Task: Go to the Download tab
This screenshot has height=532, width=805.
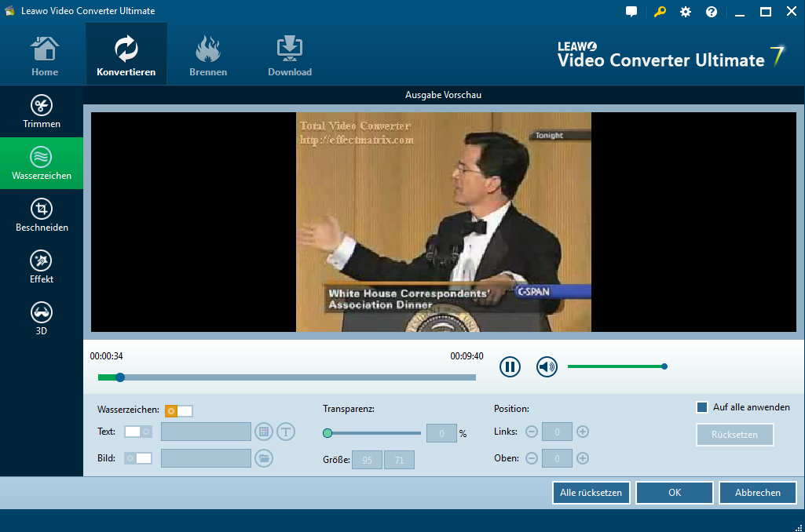Action: (x=290, y=55)
